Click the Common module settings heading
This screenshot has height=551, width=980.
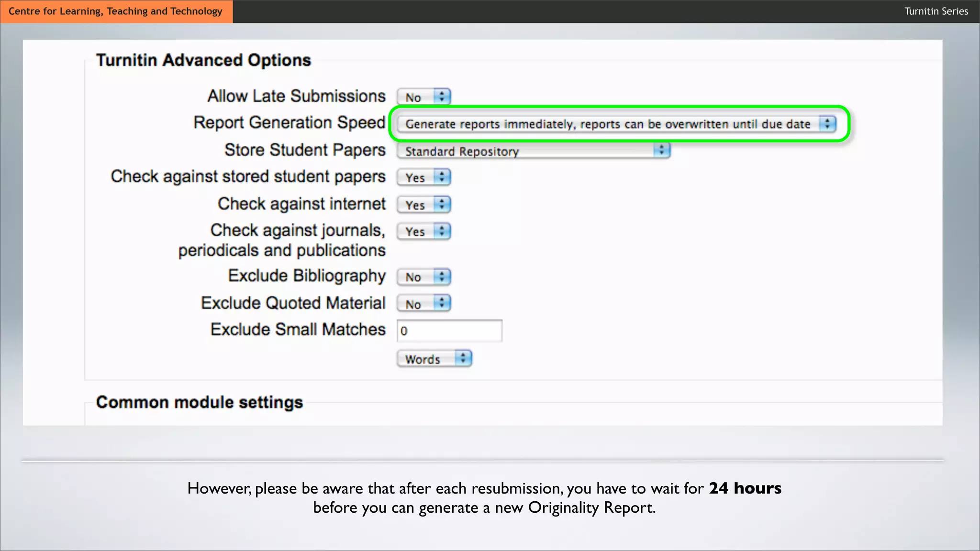pos(199,402)
